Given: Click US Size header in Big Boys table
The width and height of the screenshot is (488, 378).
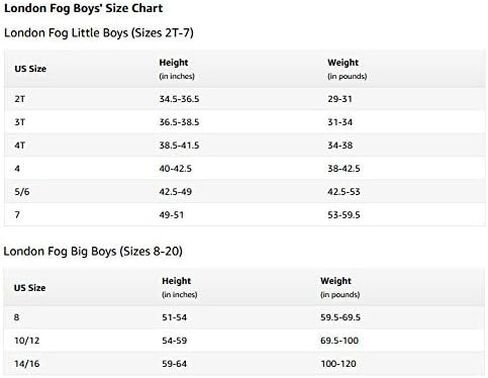Looking at the screenshot, I should 30,288.
